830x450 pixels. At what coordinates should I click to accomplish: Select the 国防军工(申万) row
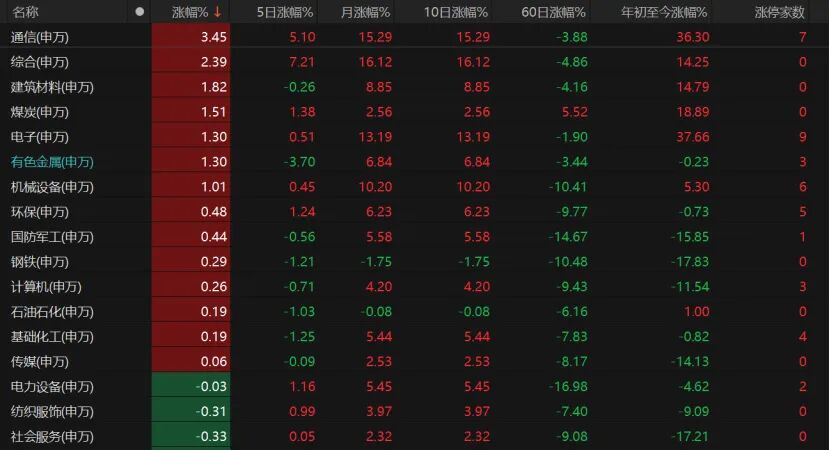coord(415,237)
